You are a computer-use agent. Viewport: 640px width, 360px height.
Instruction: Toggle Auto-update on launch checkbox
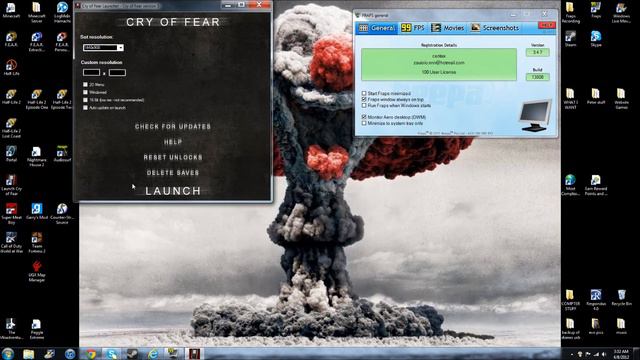85,108
